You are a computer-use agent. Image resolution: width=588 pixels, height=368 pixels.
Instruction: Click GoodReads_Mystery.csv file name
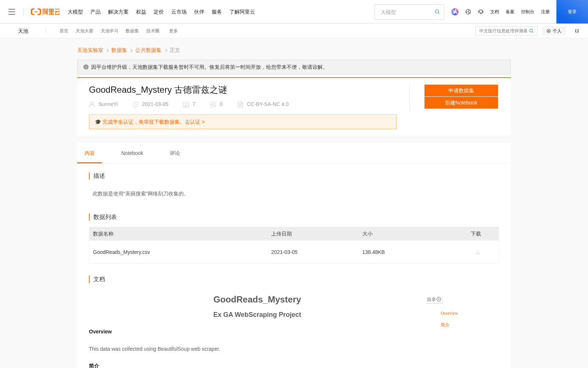[x=122, y=252]
